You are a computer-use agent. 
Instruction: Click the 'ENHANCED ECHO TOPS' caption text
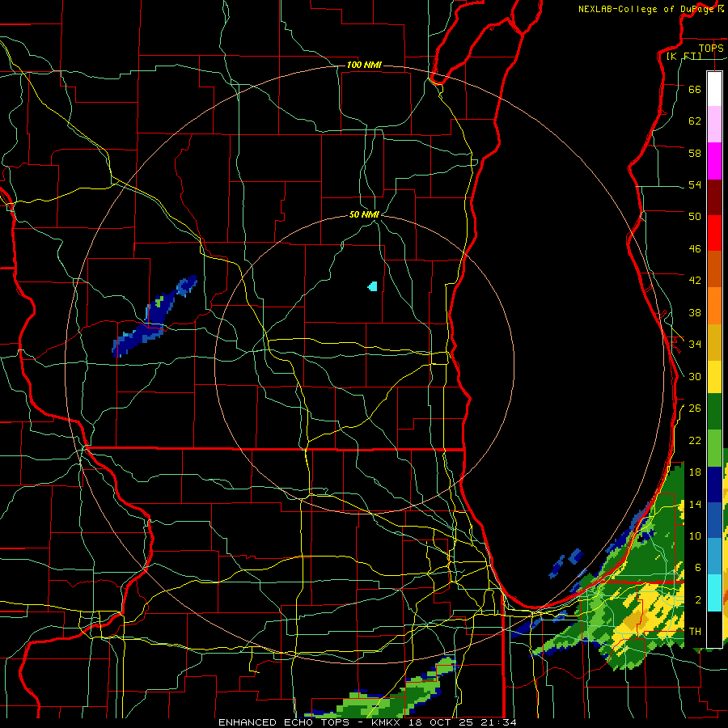point(284,722)
